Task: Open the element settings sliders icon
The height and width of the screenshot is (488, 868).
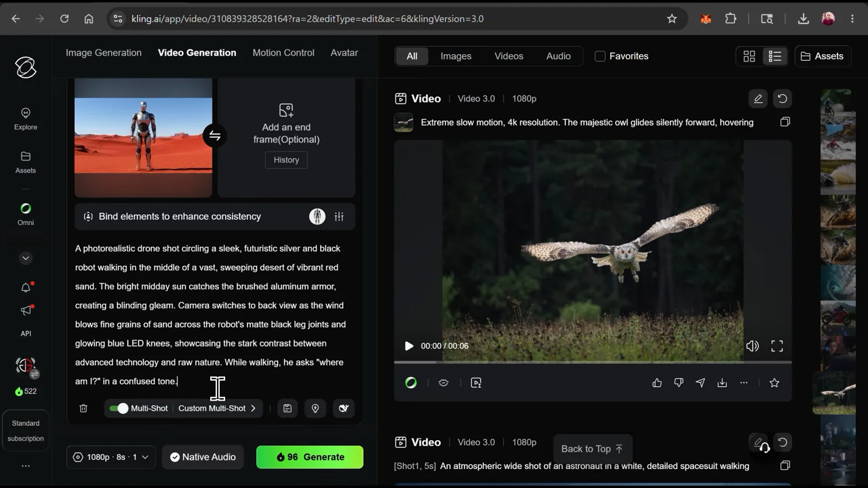Action: pyautogui.click(x=339, y=216)
